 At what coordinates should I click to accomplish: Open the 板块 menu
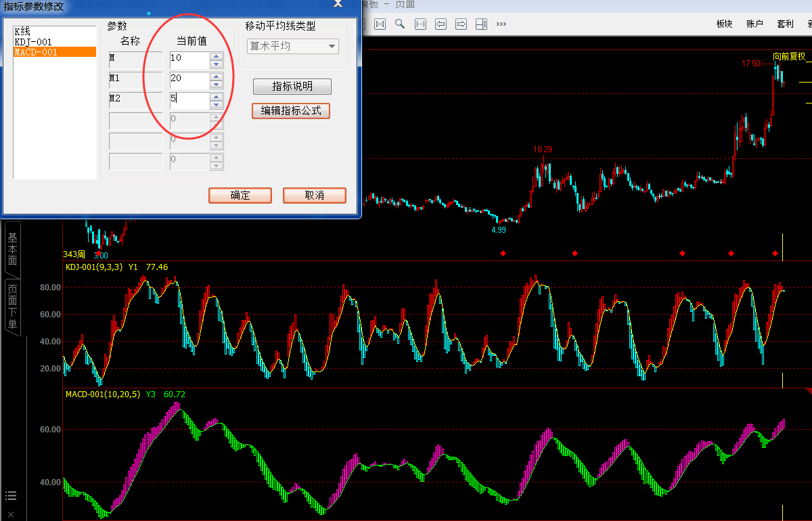click(724, 24)
